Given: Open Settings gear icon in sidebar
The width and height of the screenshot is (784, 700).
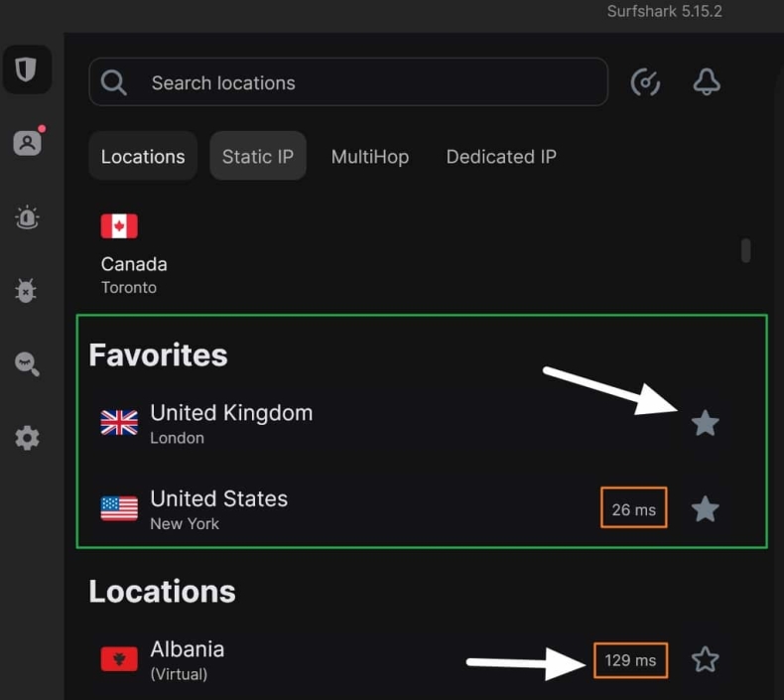Looking at the screenshot, I should pos(27,438).
